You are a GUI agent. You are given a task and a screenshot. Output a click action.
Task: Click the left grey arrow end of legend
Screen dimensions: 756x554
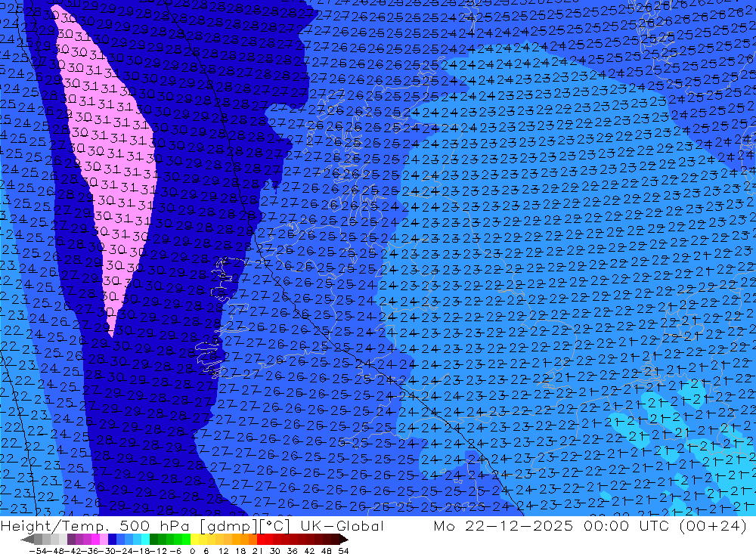click(27, 539)
